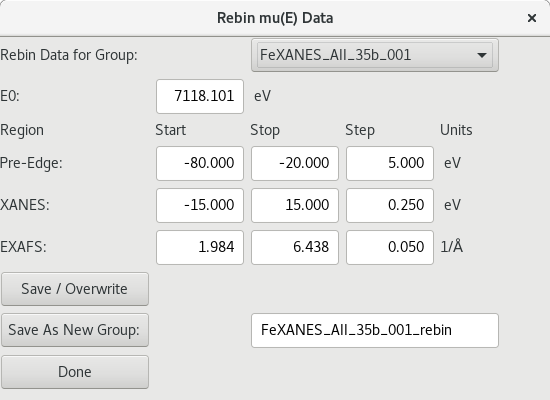This screenshot has height=400, width=550.
Task: Edit the Pre-Edge Start field
Action: pos(200,163)
